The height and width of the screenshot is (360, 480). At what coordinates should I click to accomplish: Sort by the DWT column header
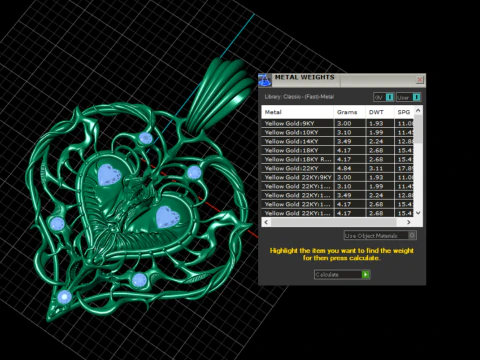(380, 112)
